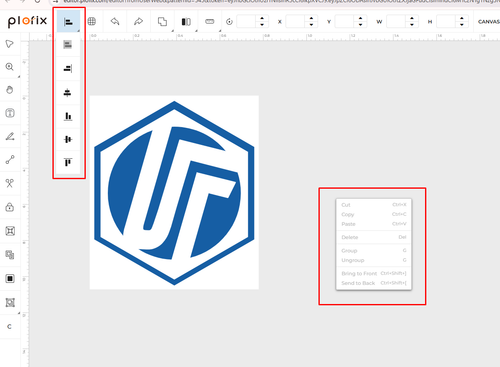This screenshot has height=367, width=500.
Task: Decrease the H height value
Action: pos(462,25)
